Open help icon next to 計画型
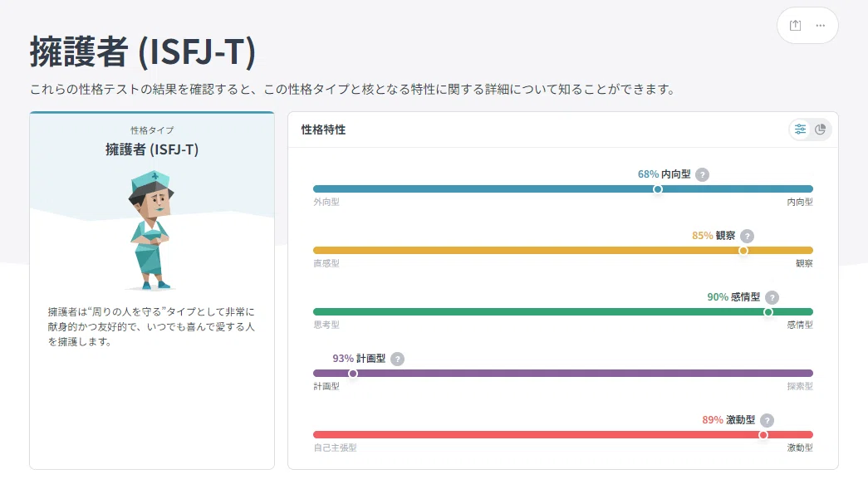Screen dimensions: 868x494 pos(398,359)
